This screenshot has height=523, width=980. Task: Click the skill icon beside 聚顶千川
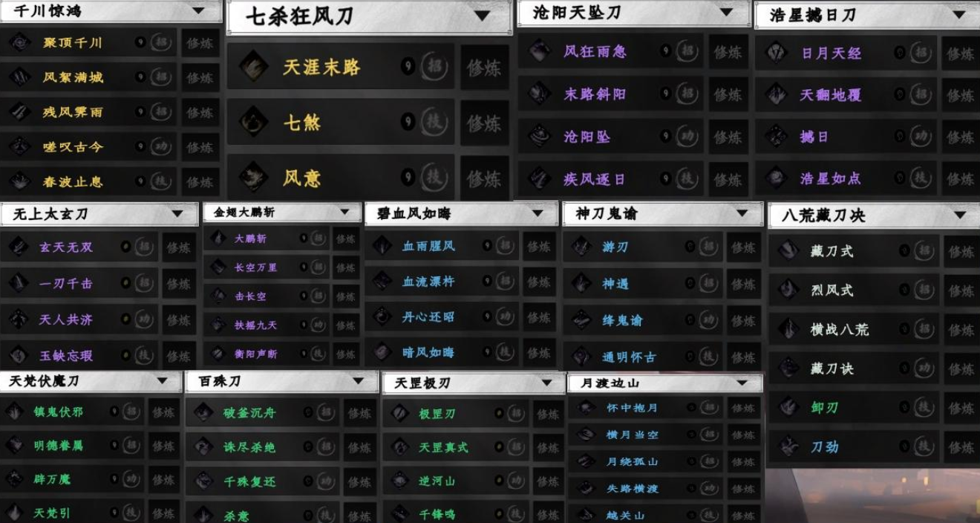point(19,42)
